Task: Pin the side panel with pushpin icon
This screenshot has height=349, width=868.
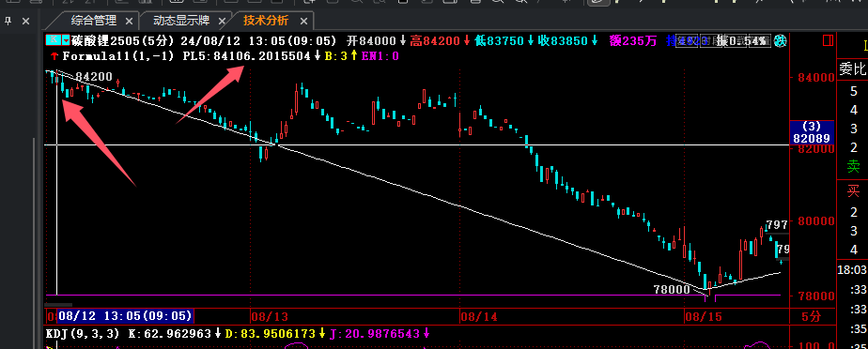Action: coord(8,21)
